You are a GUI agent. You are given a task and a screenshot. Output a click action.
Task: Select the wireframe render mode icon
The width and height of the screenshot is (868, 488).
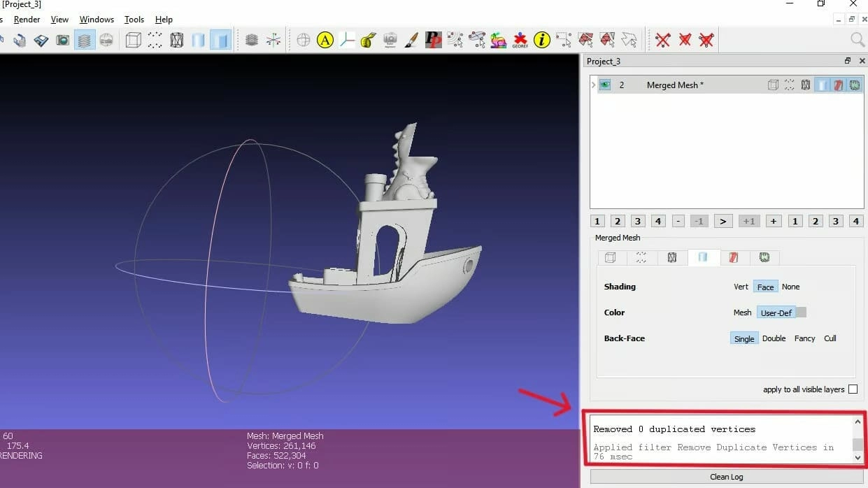tap(177, 41)
